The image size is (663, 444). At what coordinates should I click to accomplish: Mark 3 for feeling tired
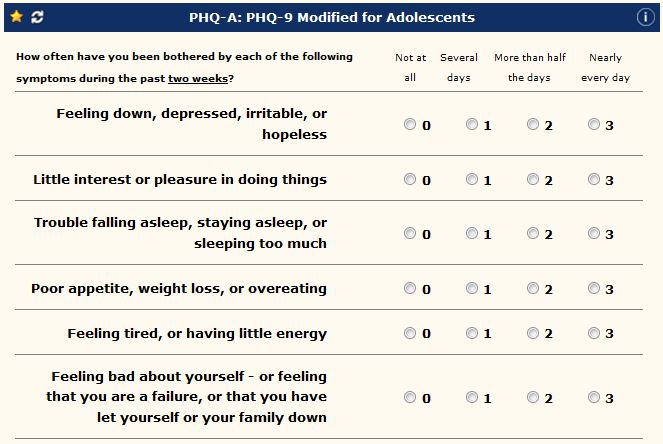pos(594,333)
